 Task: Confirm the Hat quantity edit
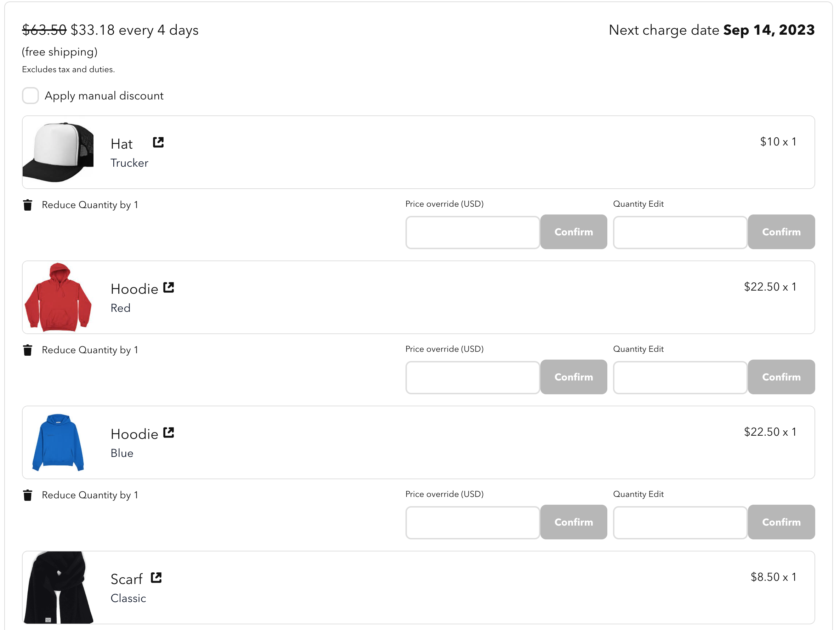781,232
